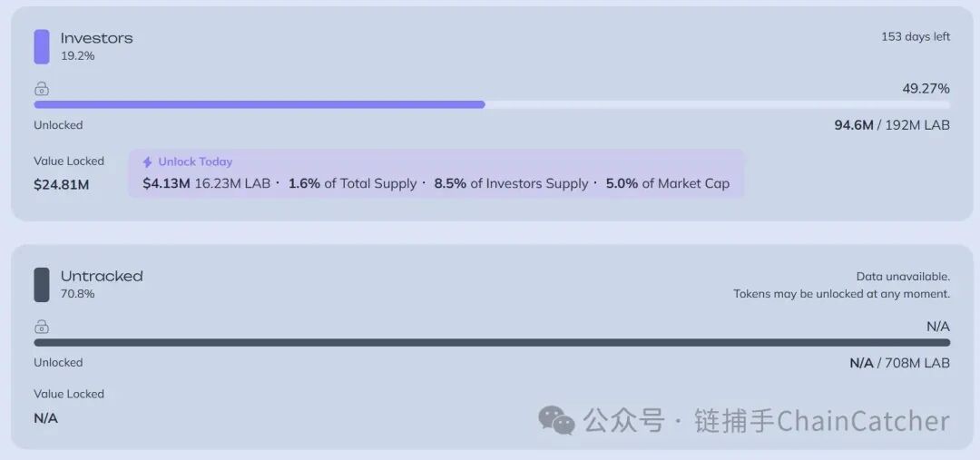Click the WeChat logo in the watermark

point(556,419)
